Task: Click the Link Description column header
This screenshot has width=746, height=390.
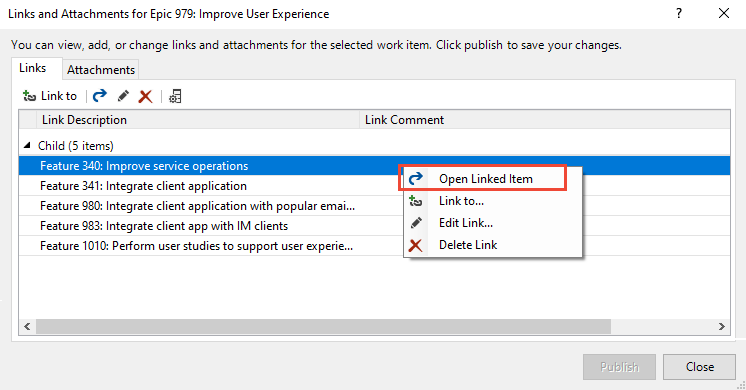Action: coord(197,120)
